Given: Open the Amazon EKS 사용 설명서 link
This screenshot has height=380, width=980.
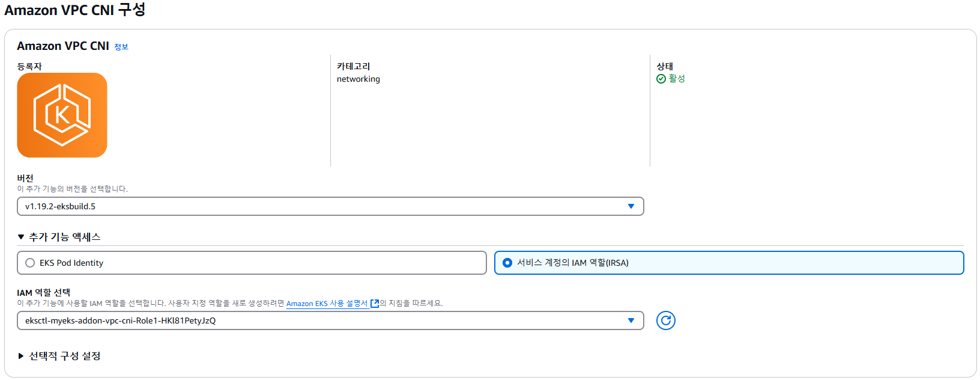Looking at the screenshot, I should pos(327,304).
